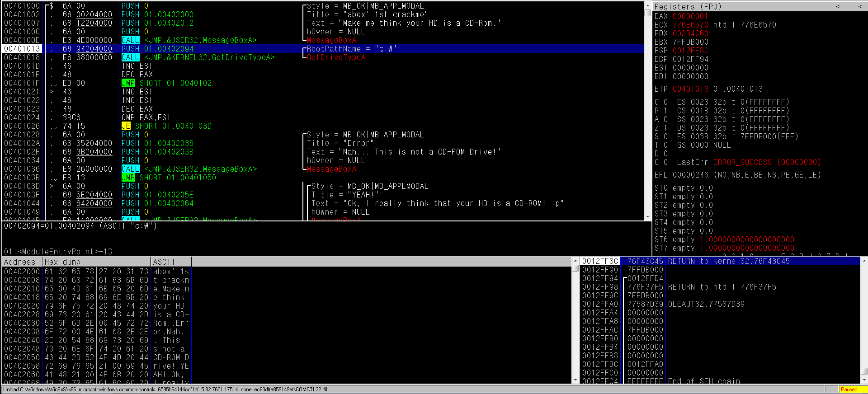Select the PUSH 01.00402064 instruction

pos(157,203)
